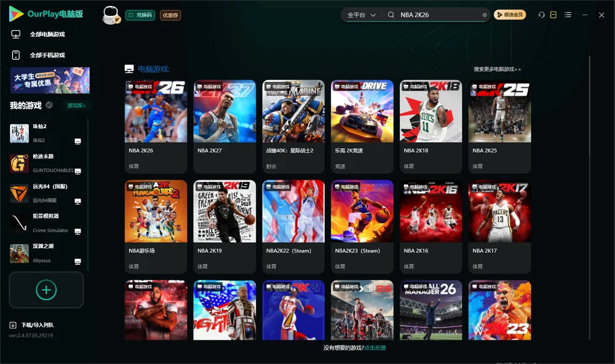Select 犯罪模拟器 Crime Simulator game
Viewport: 615px width, 364px height.
(47, 223)
